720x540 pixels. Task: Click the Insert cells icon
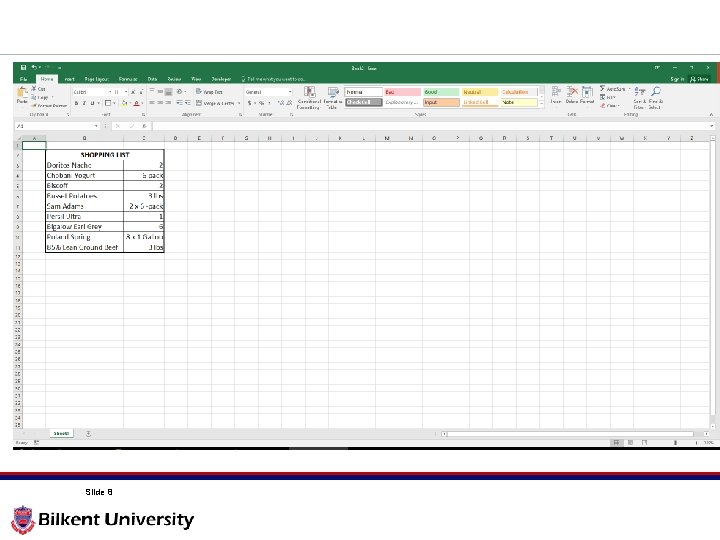tap(556, 91)
